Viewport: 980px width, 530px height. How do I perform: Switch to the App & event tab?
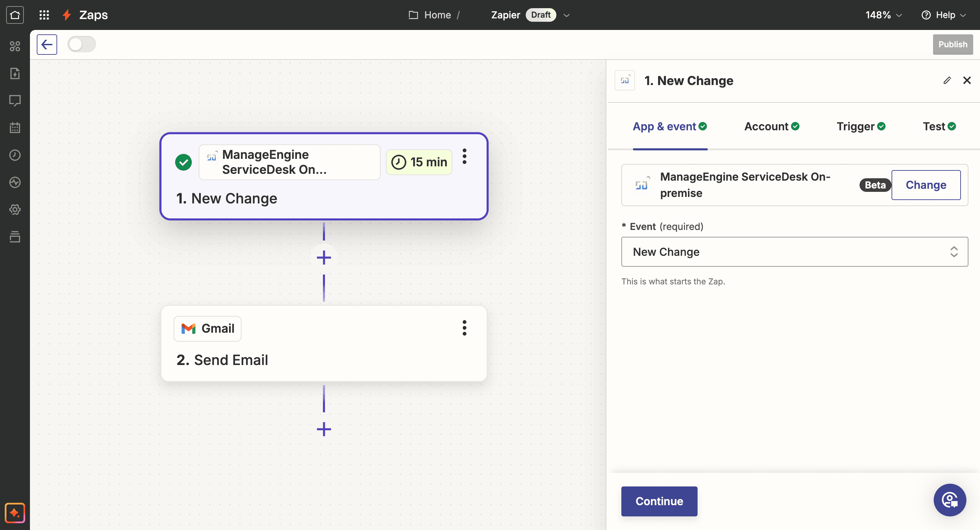670,126
